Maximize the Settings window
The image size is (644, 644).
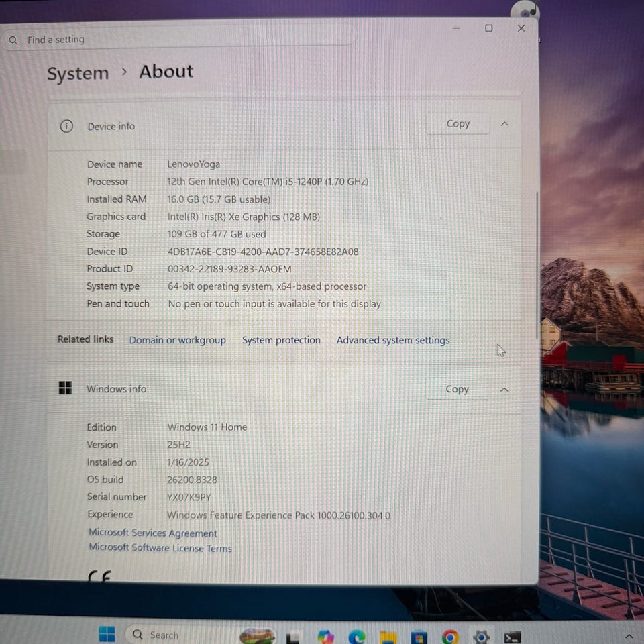(x=489, y=28)
